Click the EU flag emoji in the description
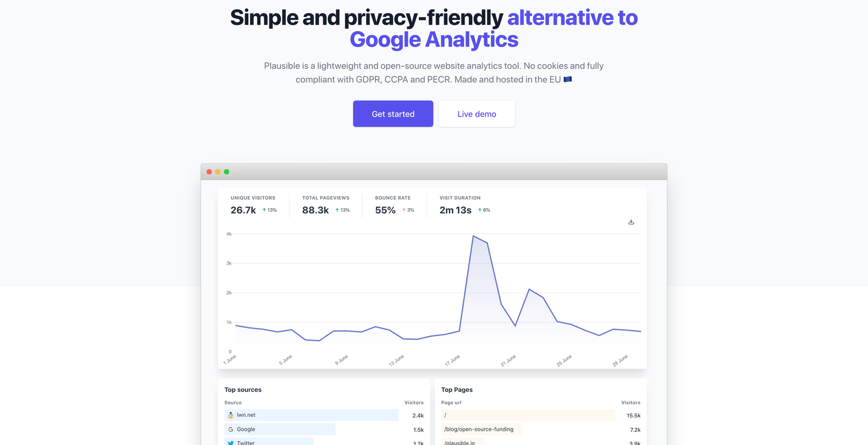Viewport: 868px width, 445px height. click(567, 79)
